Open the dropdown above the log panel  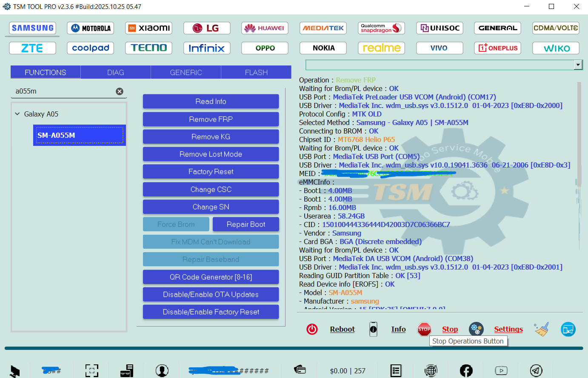pos(578,65)
